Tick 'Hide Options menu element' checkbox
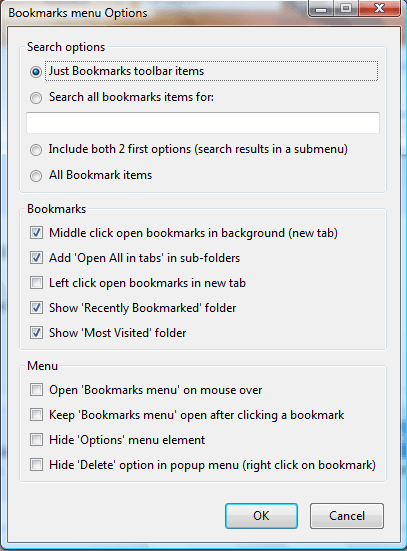Image resolution: width=407 pixels, height=551 pixels. point(36,440)
